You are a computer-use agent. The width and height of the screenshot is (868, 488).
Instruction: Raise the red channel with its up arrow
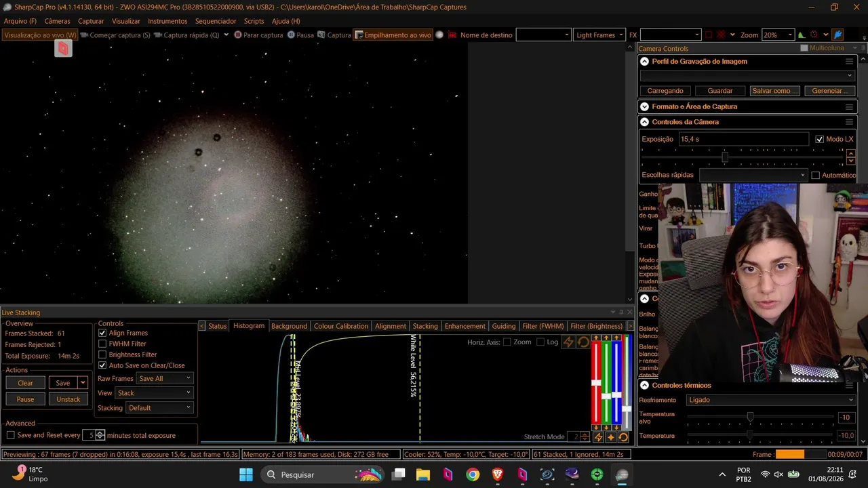pyautogui.click(x=596, y=338)
